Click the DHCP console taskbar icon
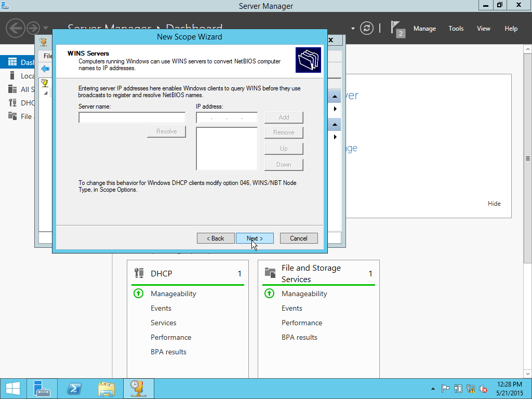This screenshot has height=399, width=532. click(x=139, y=389)
